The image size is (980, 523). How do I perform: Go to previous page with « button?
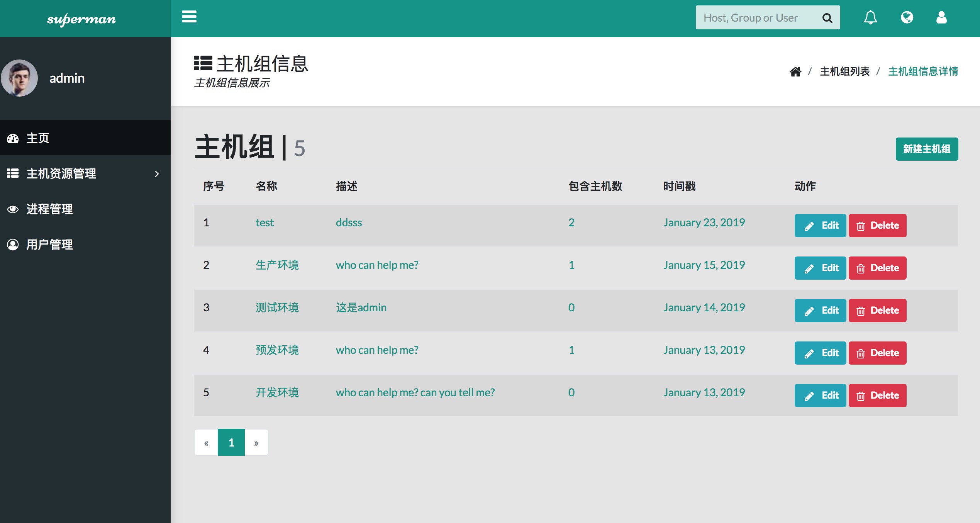point(206,443)
